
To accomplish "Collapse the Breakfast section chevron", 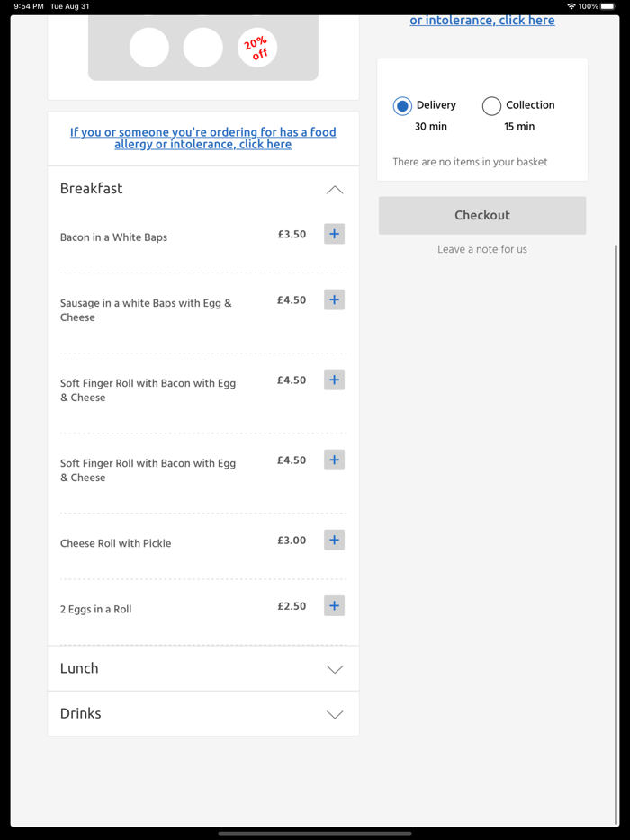I will tap(334, 190).
